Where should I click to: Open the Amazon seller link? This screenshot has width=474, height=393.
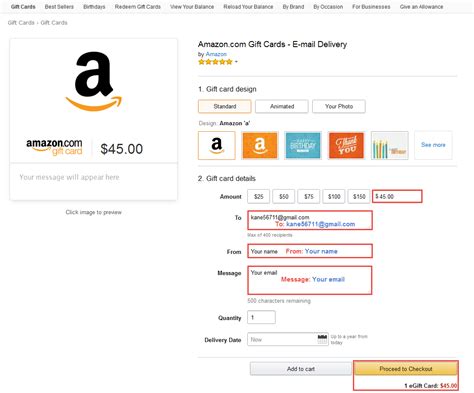[x=216, y=54]
